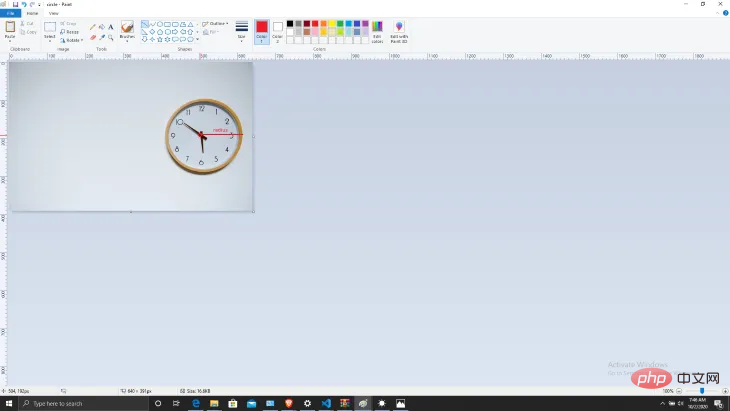This screenshot has height=411, width=730.
Task: Choose the Oval shape
Action: [160, 24]
